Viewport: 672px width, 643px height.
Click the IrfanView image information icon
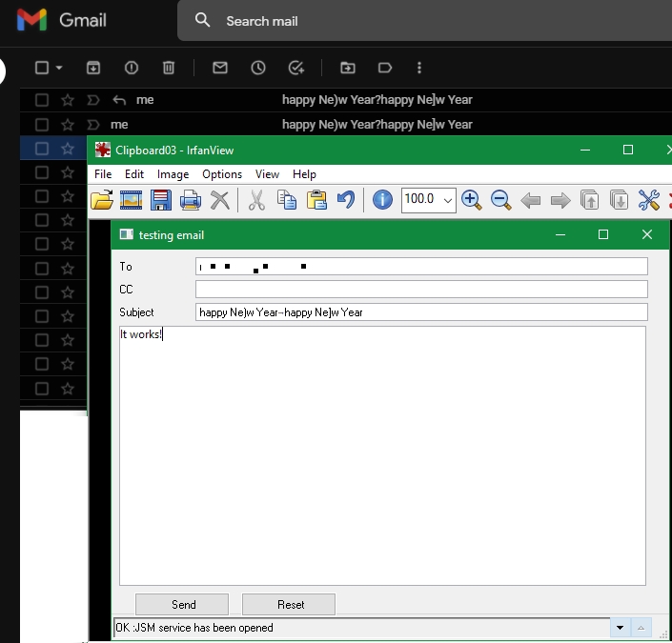382,199
